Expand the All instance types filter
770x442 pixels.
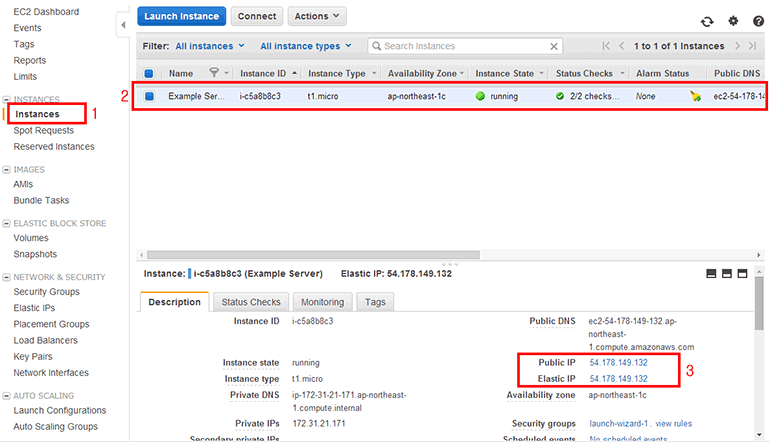pos(306,46)
